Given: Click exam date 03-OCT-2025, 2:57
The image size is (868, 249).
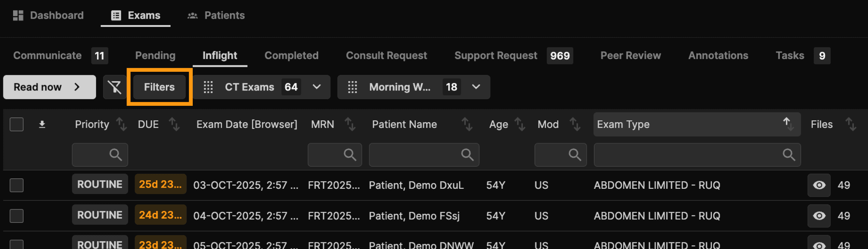Looking at the screenshot, I should (246, 185).
